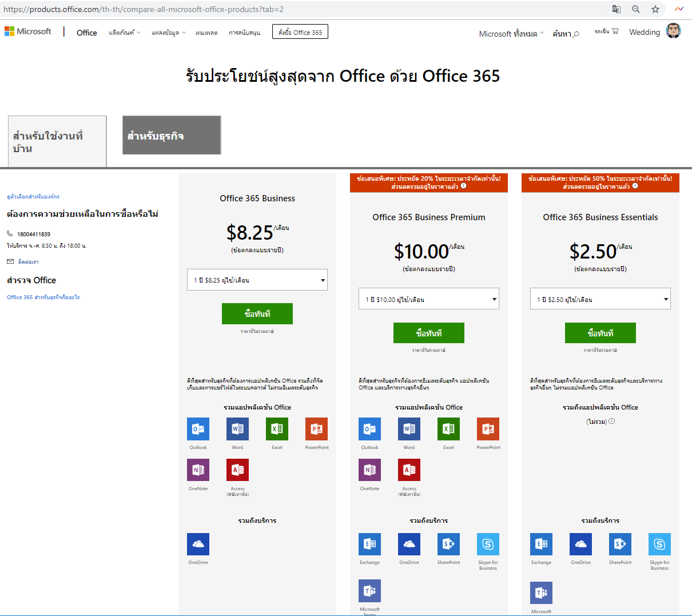Click Skype for Business icon in Business Premium
Screen dimensions: 692x616
tap(488, 544)
